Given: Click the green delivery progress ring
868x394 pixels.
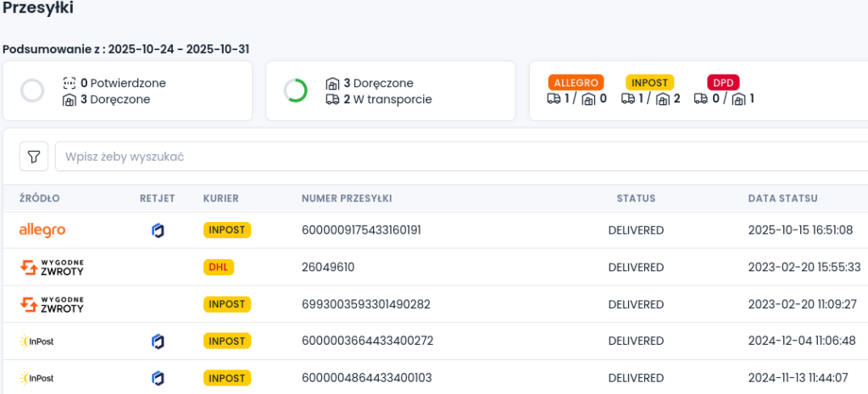Looking at the screenshot, I should tap(296, 91).
